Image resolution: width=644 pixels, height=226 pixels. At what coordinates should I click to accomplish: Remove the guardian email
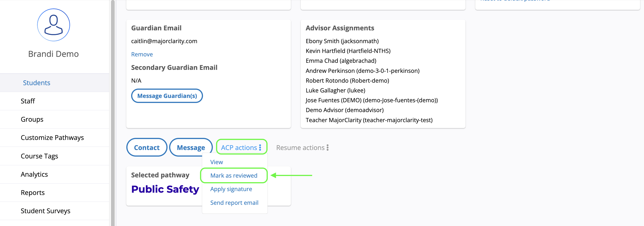click(x=142, y=54)
